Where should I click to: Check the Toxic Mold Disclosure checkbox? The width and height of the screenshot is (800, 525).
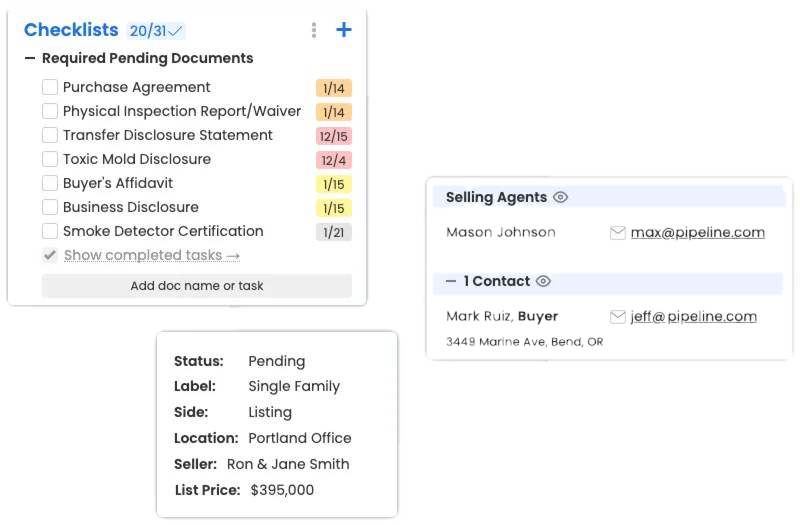50,159
